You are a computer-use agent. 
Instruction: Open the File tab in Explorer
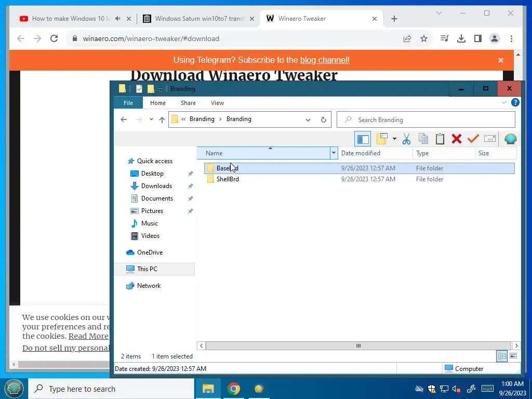click(128, 103)
